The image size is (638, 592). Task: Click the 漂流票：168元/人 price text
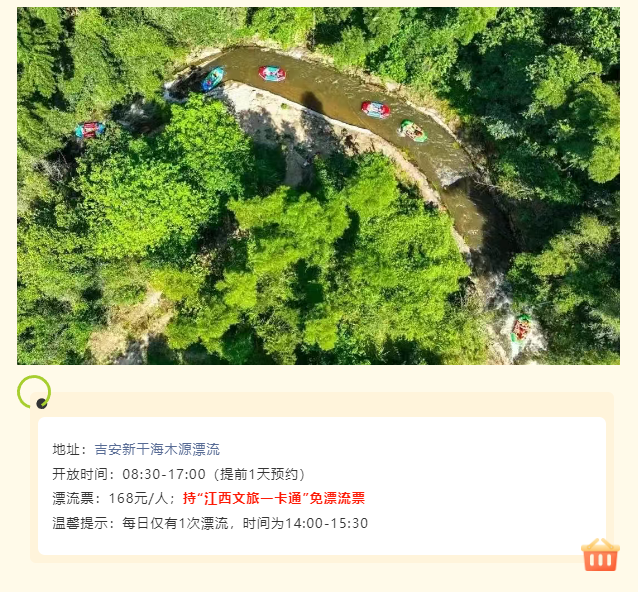pyautogui.click(x=110, y=498)
